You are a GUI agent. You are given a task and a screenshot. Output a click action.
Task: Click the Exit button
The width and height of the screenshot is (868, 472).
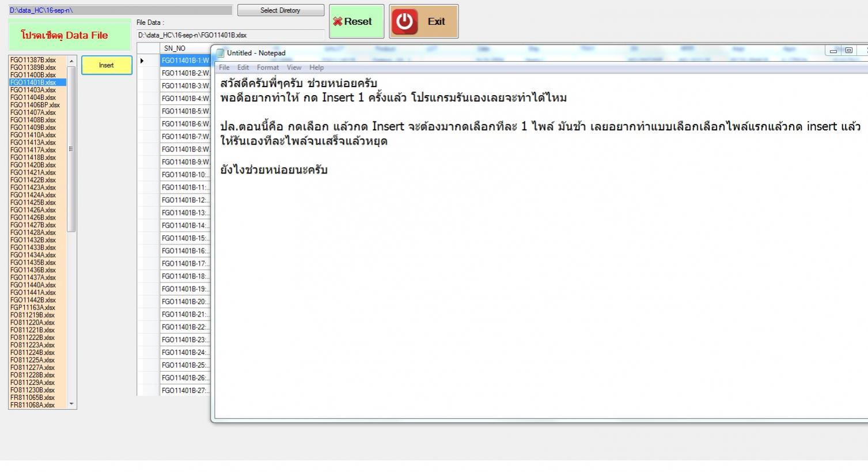pyautogui.click(x=424, y=21)
